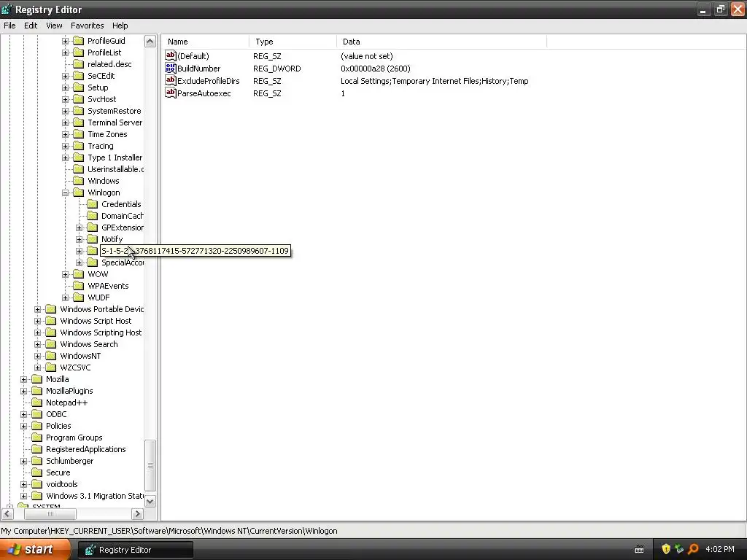Viewport: 747px width, 560px height.
Task: Click the Mozilla folder icon
Action: click(x=36, y=379)
